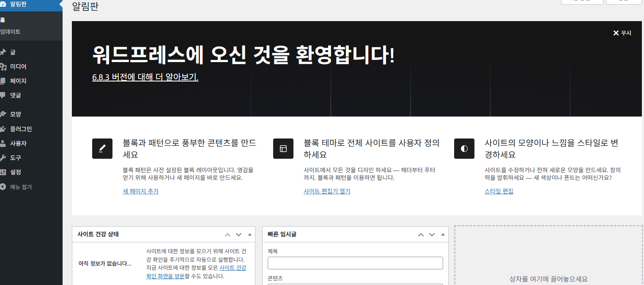
Task: Move 빠른 임시글 widget up
Action: (421, 235)
